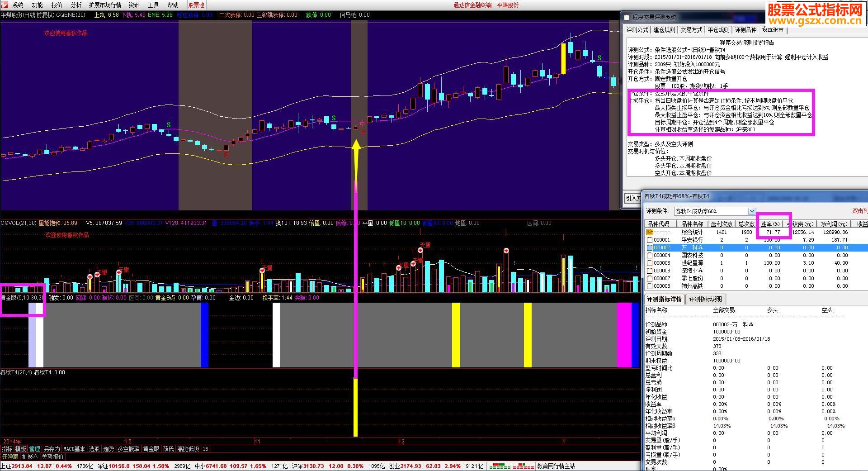Viewport: 868px width, 471px height.
Task: Click the document icon for 000002
Action: click(x=650, y=247)
